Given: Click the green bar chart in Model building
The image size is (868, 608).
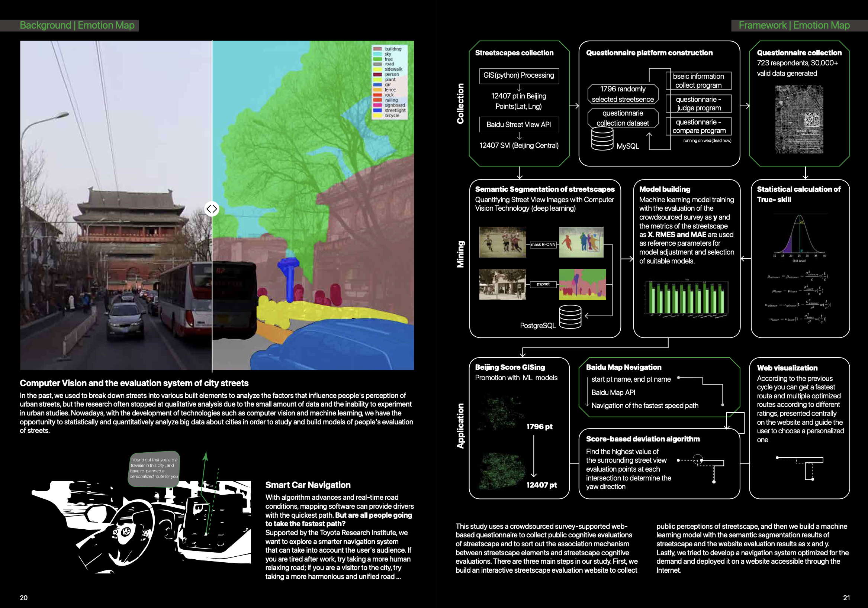Looking at the screenshot, I should tap(687, 298).
